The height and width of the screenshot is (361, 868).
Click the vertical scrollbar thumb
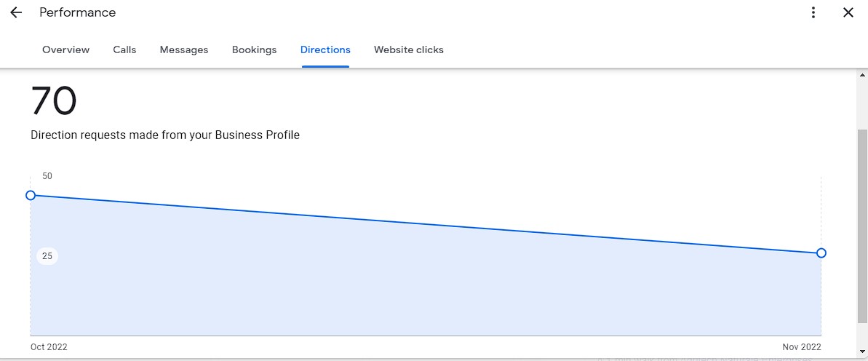(862, 226)
